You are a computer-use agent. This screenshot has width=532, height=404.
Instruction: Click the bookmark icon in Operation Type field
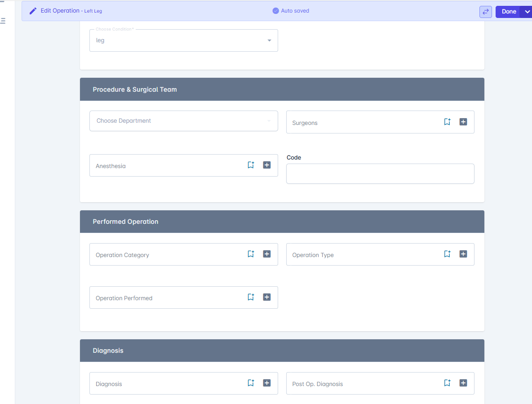447,254
